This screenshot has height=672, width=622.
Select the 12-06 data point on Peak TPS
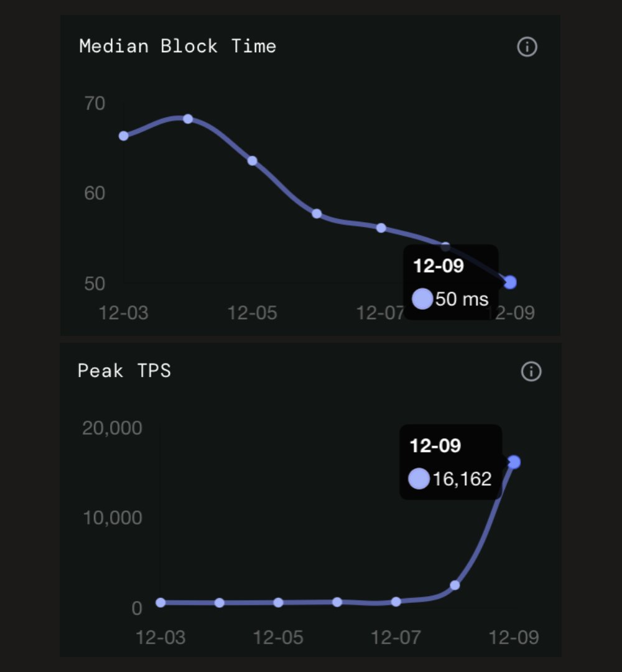tap(337, 602)
